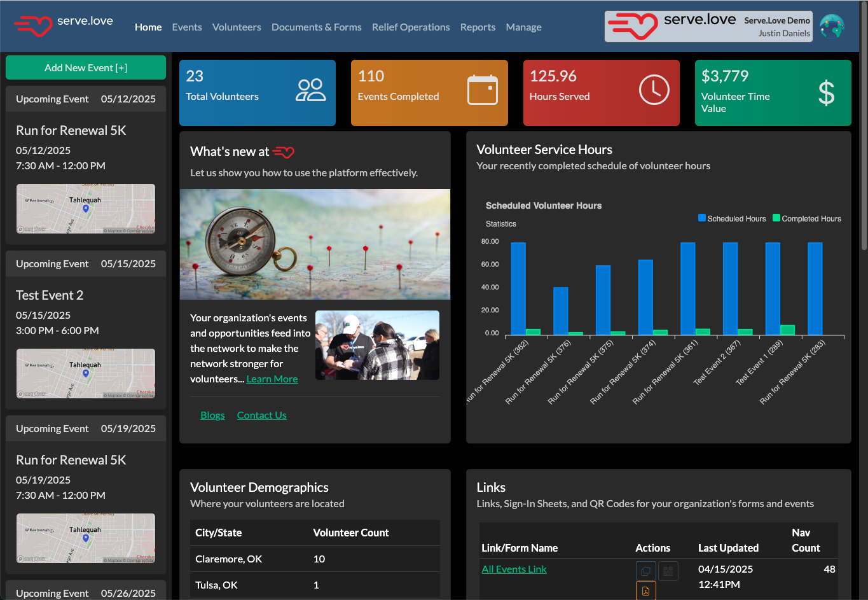
Task: Select the Tulsa, OK row
Action: (315, 585)
